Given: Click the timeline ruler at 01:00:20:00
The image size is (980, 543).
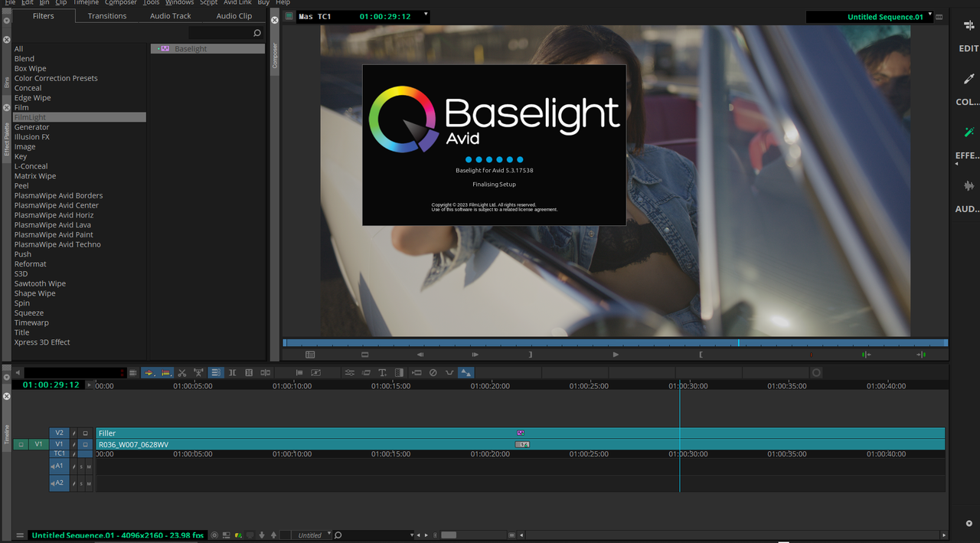Looking at the screenshot, I should [x=490, y=386].
